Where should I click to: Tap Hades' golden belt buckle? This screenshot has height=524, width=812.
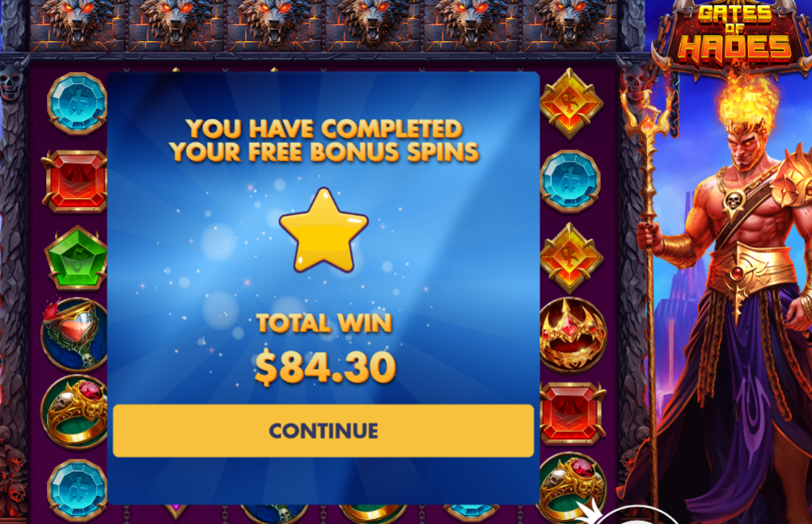click(x=737, y=272)
